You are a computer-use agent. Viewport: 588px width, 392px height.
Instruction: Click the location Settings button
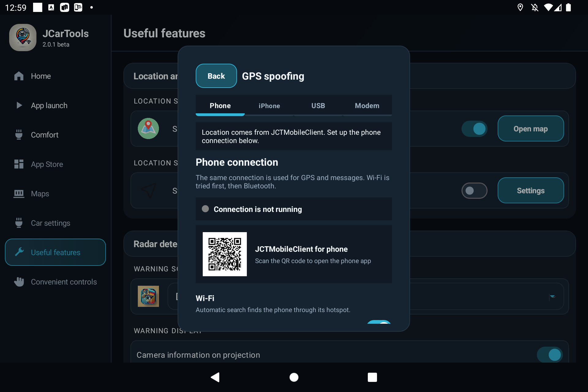(531, 190)
